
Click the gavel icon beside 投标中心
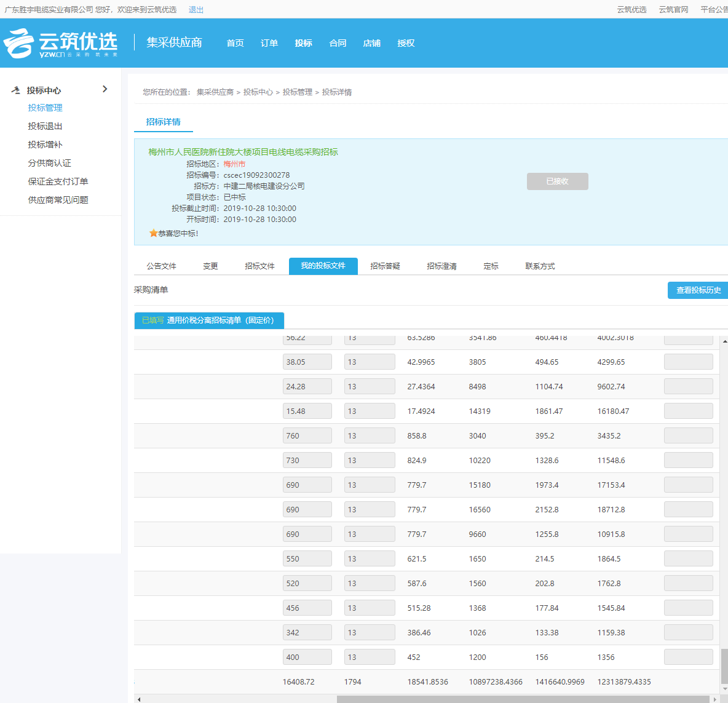(15, 90)
